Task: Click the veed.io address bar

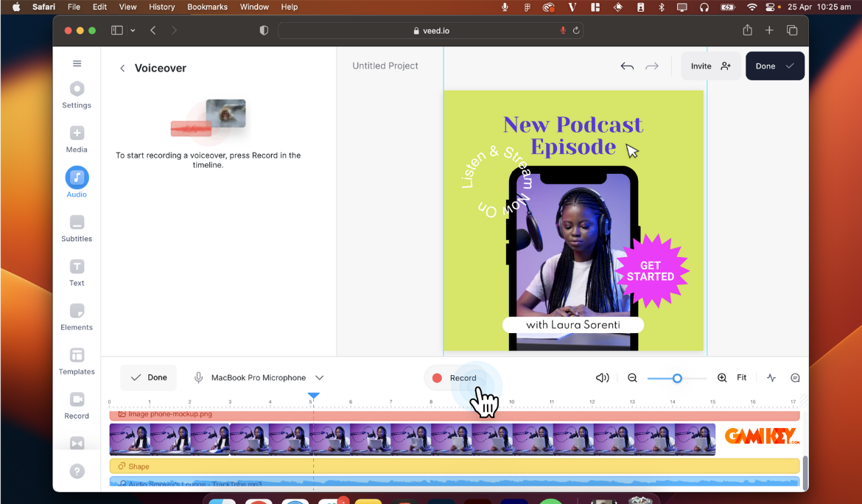Action: pyautogui.click(x=430, y=31)
